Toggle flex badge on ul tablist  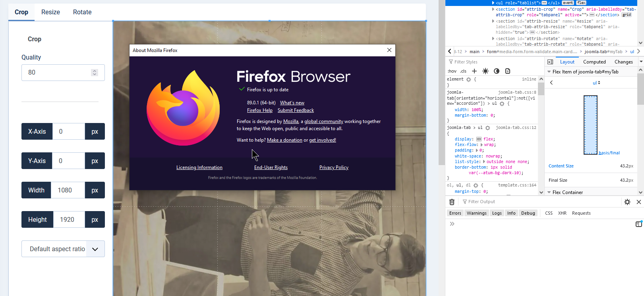(x=581, y=3)
